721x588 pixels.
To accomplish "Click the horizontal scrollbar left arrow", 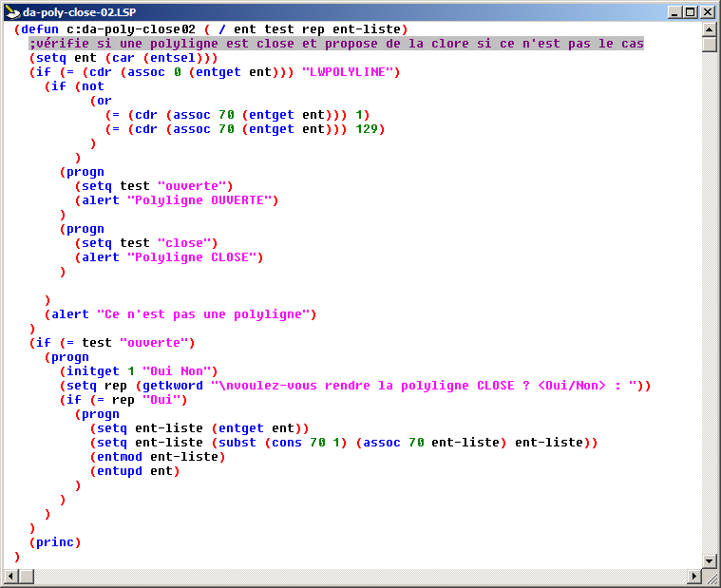I will click(x=12, y=577).
